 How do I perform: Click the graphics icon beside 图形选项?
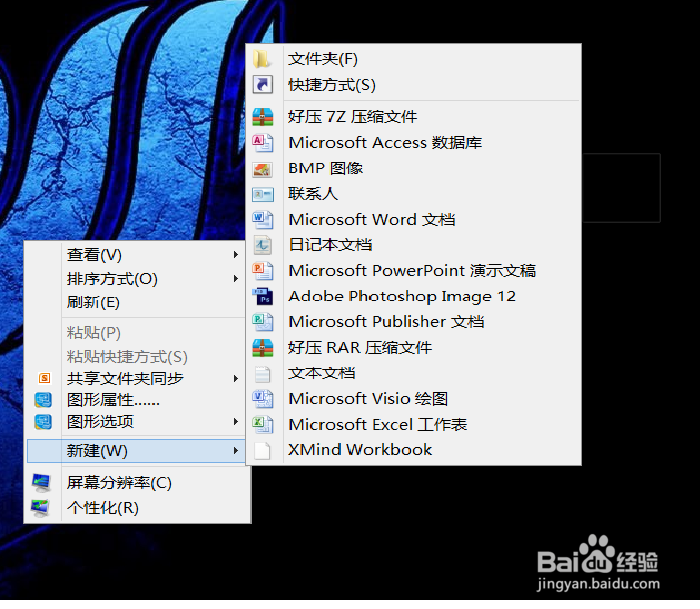click(43, 422)
